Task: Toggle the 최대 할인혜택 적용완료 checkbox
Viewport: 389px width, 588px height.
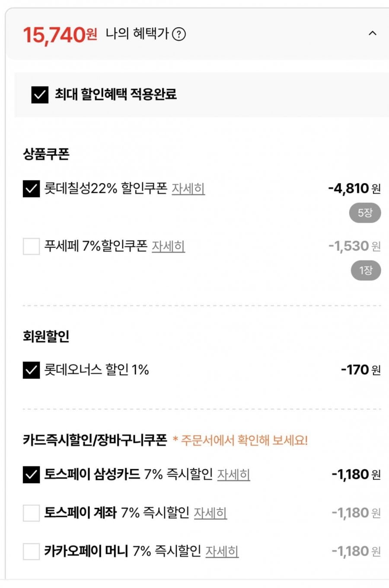Action: coord(40,94)
